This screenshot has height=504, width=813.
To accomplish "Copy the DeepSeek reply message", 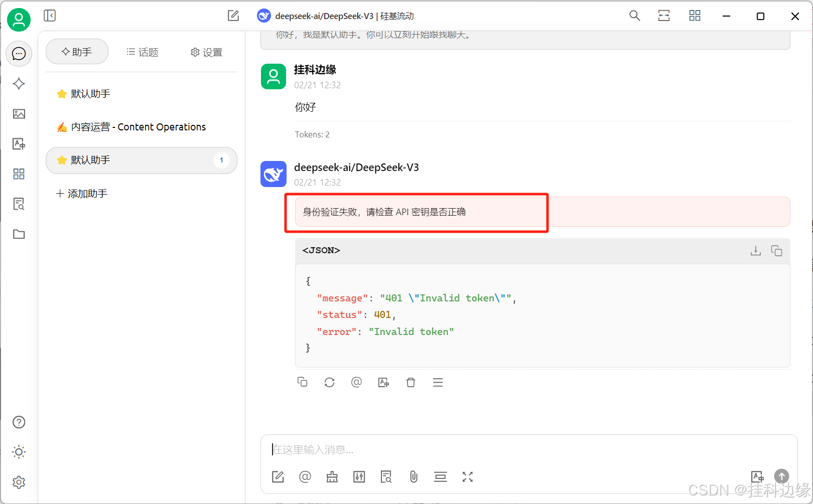I will 302,382.
